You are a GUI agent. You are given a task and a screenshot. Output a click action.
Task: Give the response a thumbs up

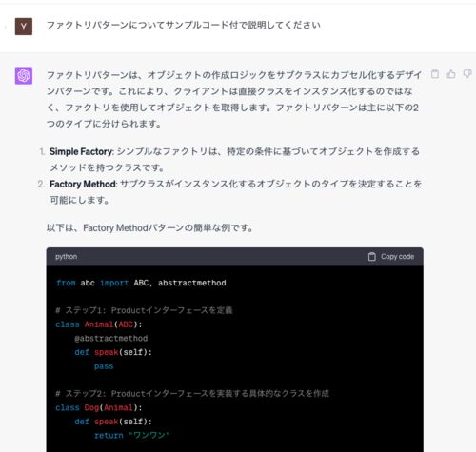click(451, 74)
